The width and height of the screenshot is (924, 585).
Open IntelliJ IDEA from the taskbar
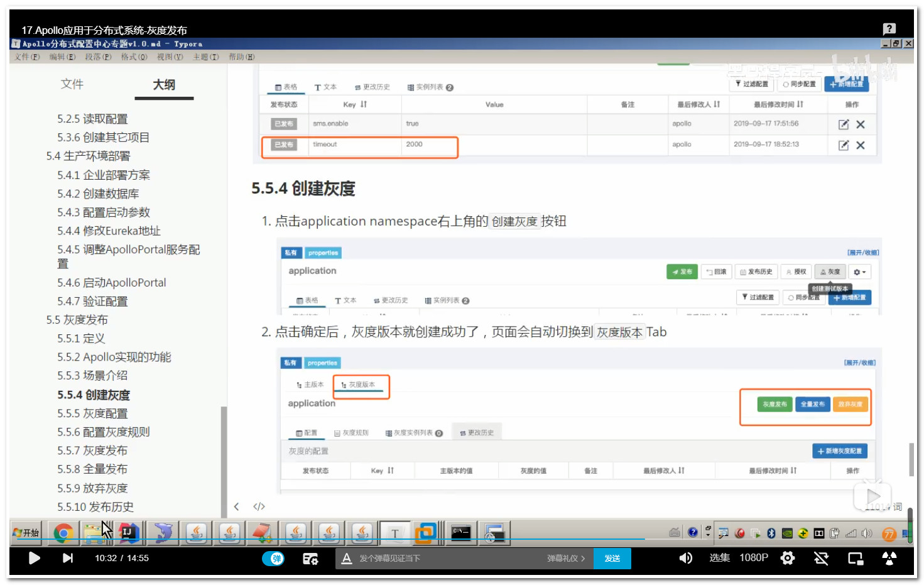128,533
